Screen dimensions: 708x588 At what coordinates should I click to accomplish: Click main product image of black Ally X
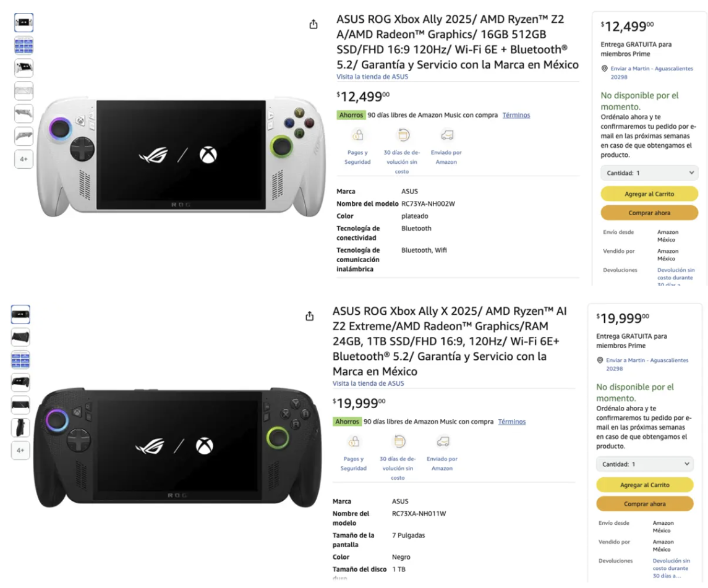[177, 447]
